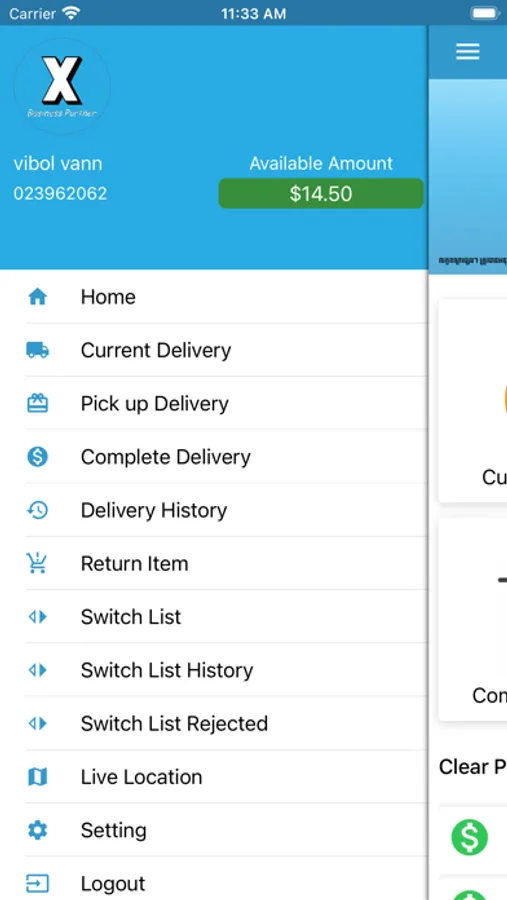Click the Return Item cart icon
Screen dimensions: 507x900
(x=37, y=563)
